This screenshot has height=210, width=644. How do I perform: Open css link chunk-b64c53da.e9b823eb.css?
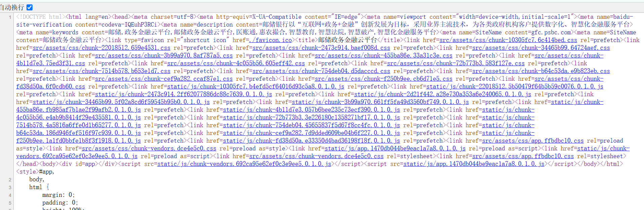coord(541,71)
